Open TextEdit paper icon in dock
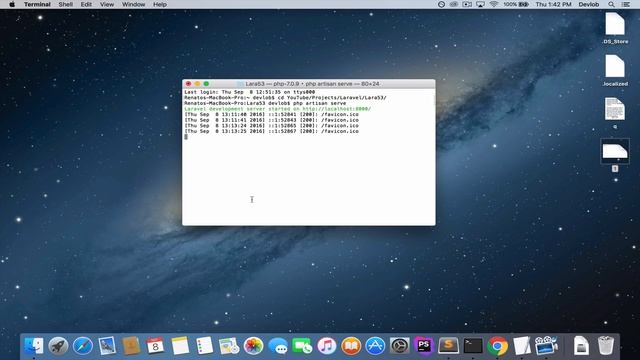 click(x=522, y=346)
